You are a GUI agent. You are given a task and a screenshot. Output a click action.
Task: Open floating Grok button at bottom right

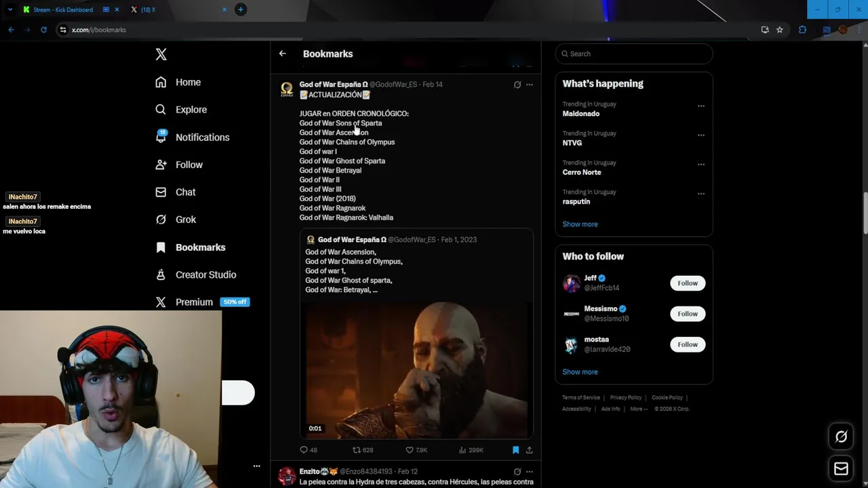(841, 437)
